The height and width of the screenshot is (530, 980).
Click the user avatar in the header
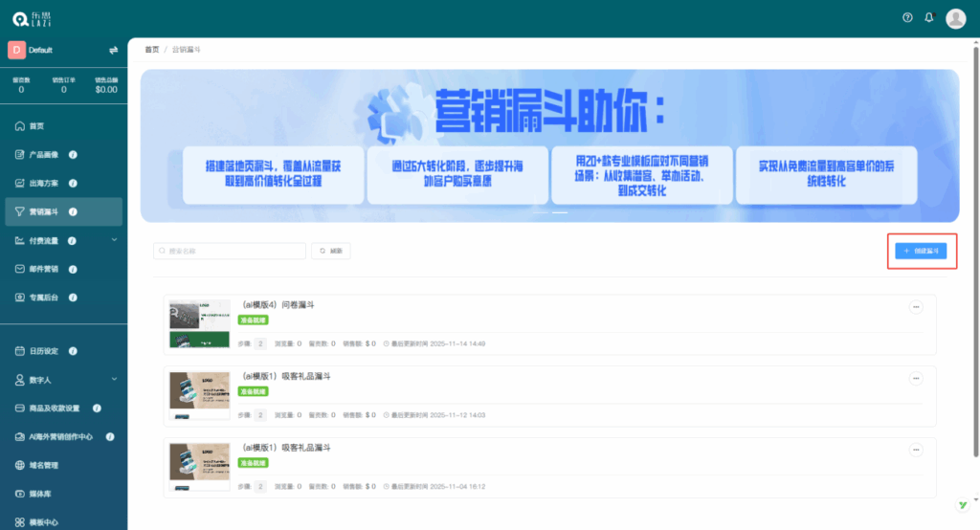(955, 18)
